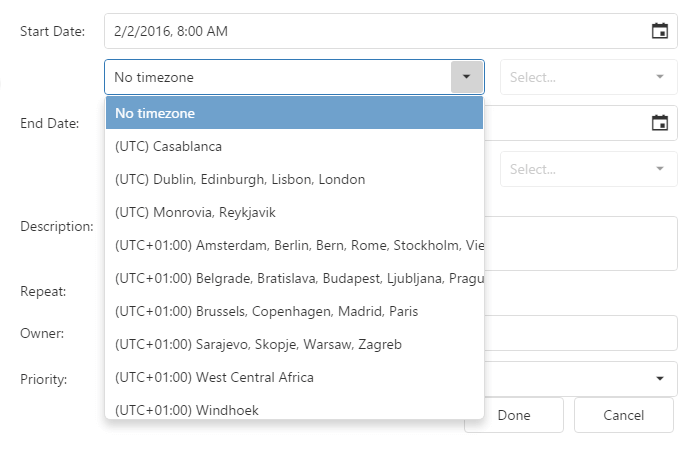This screenshot has width=700, height=449.
Task: Collapse the open timezone dropdown arrow
Action: (x=466, y=77)
